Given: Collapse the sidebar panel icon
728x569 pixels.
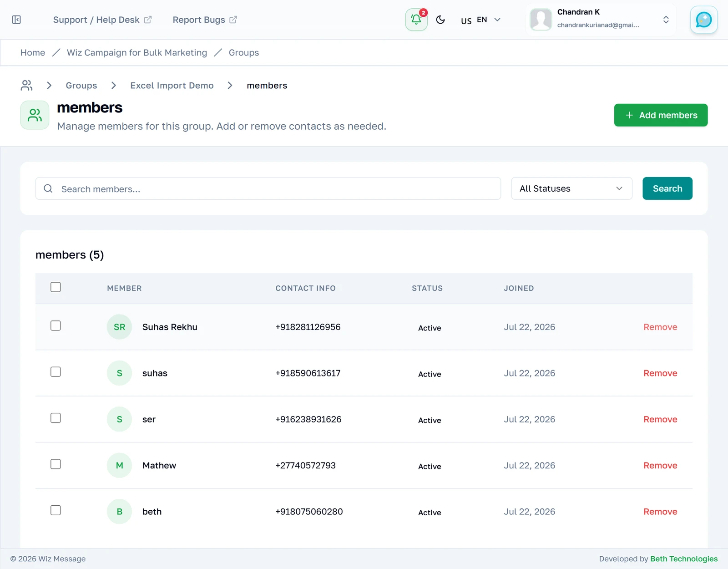Looking at the screenshot, I should (16, 20).
